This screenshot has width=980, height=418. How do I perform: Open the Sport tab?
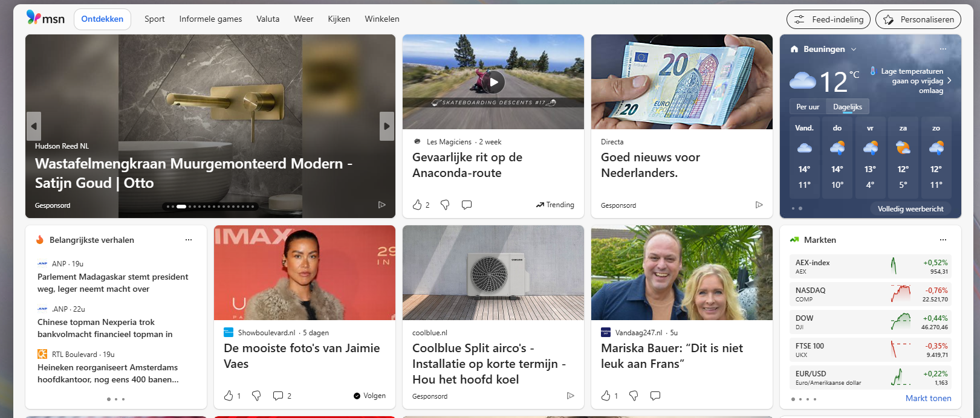point(155,19)
